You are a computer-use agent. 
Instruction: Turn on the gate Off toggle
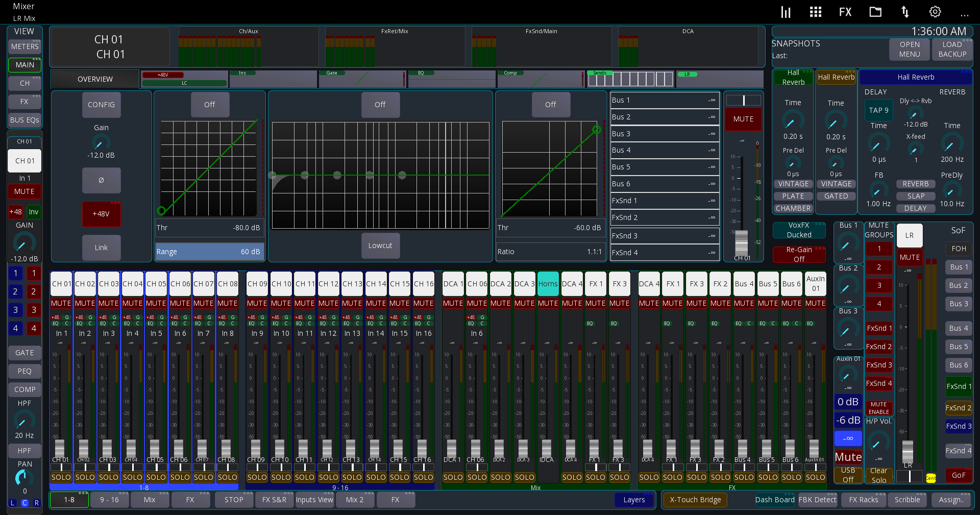pos(210,105)
